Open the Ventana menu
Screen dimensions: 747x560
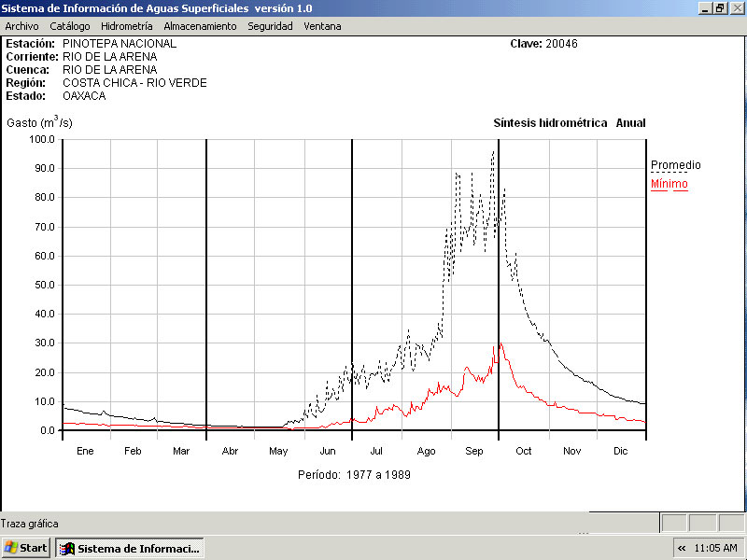pyautogui.click(x=322, y=26)
